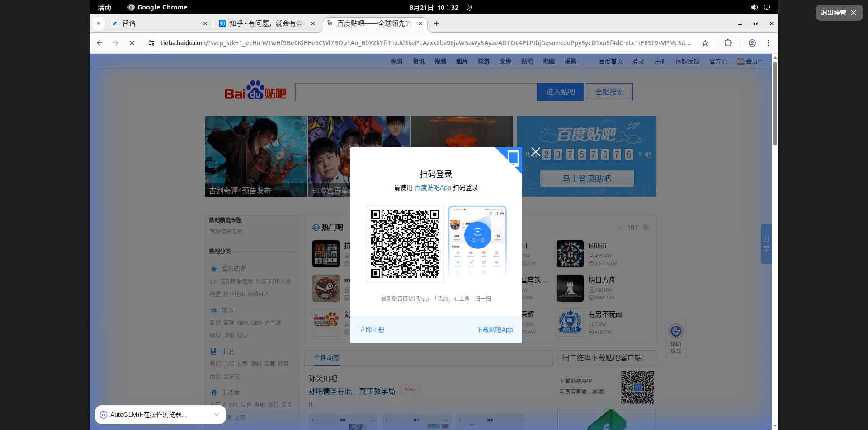The width and height of the screenshot is (868, 430).
Task: Open the Steam forum icon
Action: point(325,288)
